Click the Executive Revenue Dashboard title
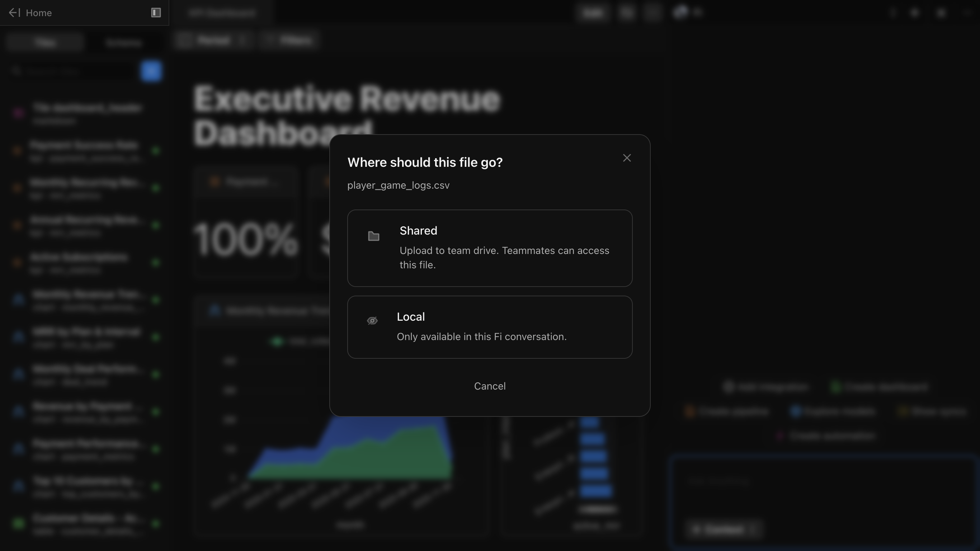This screenshot has width=980, height=551. (x=346, y=100)
